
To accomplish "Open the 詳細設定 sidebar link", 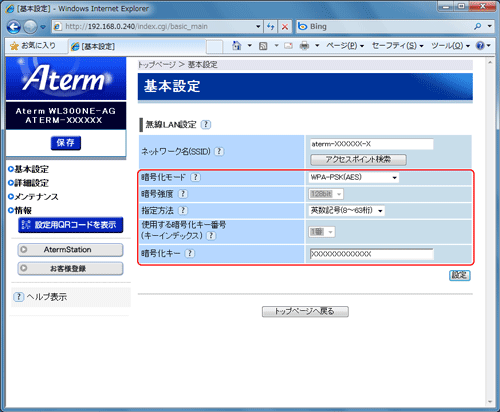I will coord(31,183).
